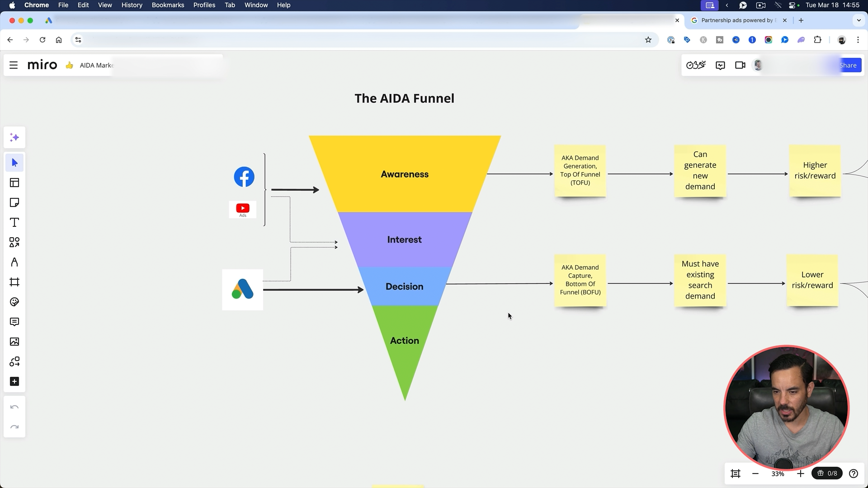
Task: Switch to Partnership ads Google tab
Action: click(737, 20)
